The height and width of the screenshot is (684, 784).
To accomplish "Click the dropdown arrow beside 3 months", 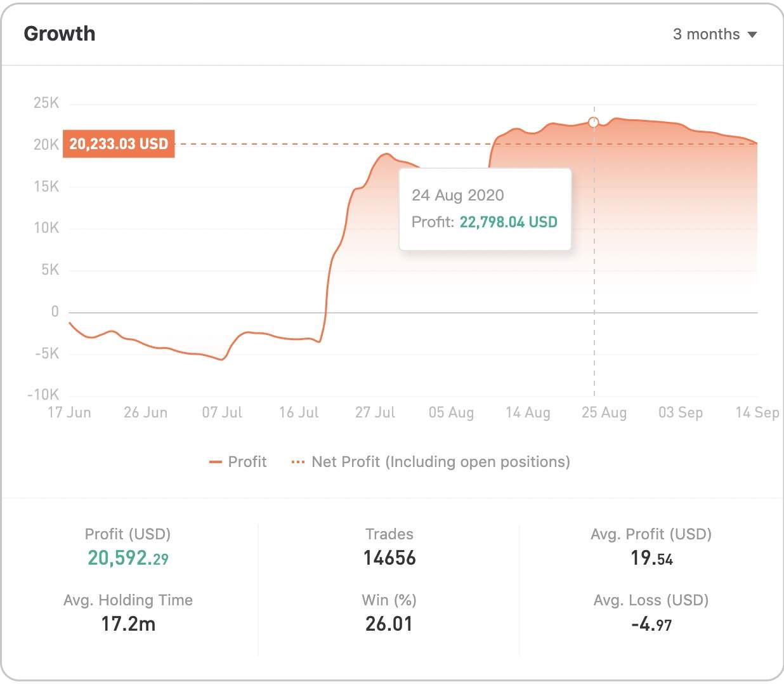I will [x=752, y=35].
